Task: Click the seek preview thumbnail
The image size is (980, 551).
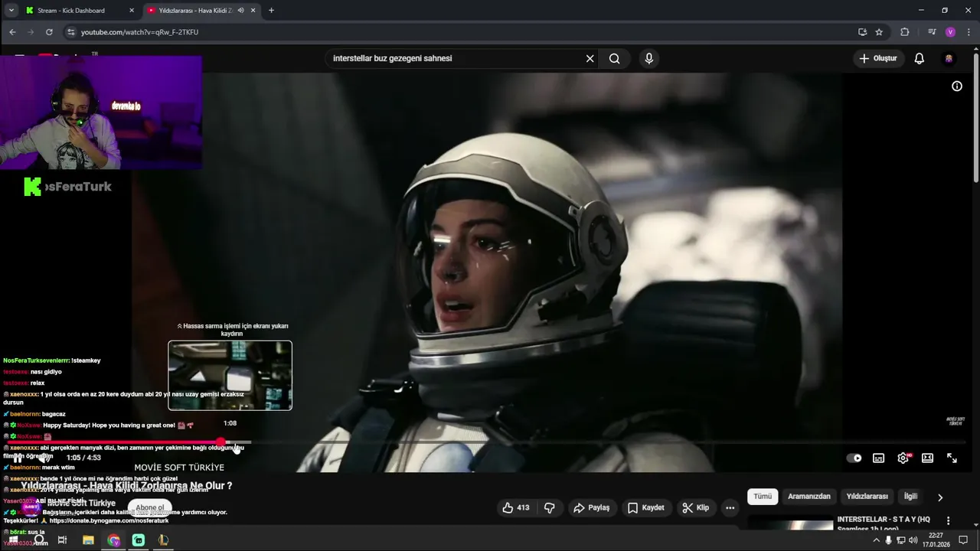Action: point(230,375)
